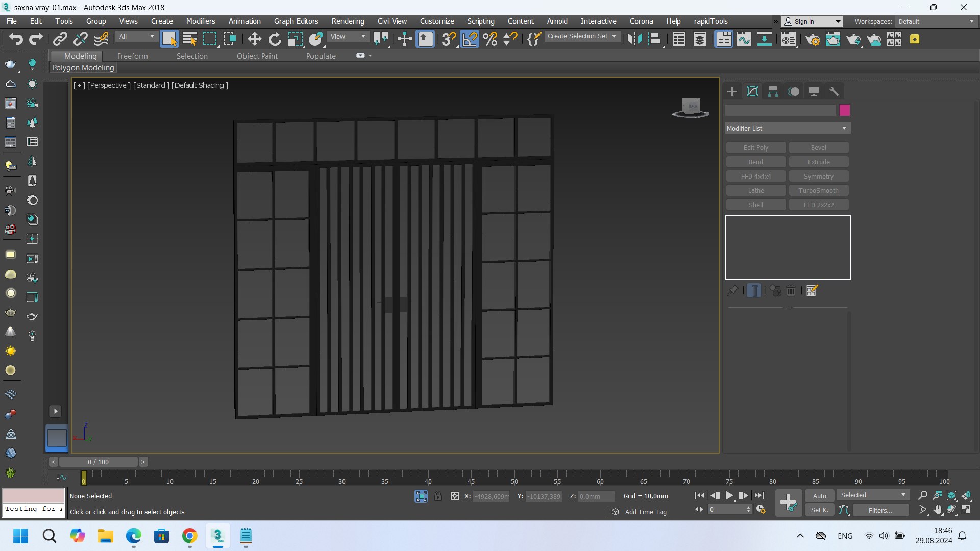This screenshot has height=551, width=980.
Task: Expand the ribbon display options arrow
Action: click(370, 56)
